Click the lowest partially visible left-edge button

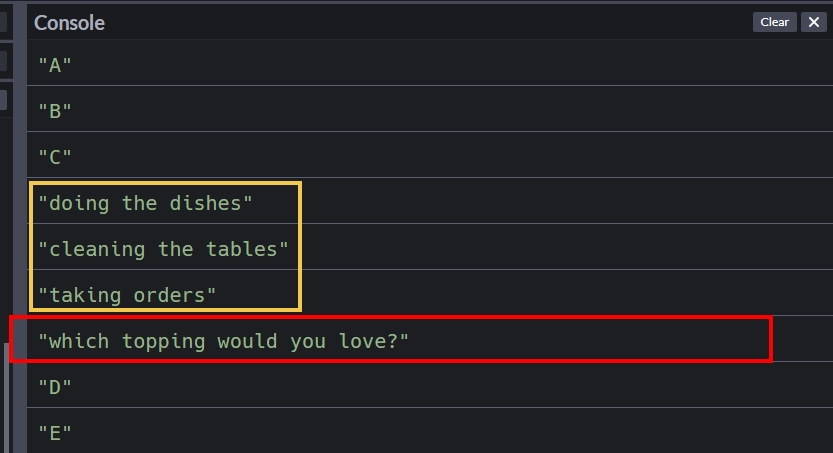point(3,100)
